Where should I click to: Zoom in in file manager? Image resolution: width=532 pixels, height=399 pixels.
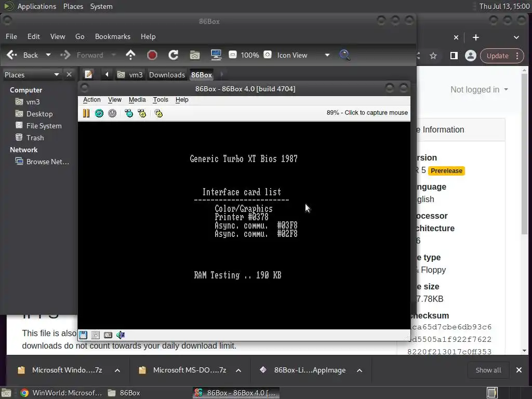click(x=268, y=55)
